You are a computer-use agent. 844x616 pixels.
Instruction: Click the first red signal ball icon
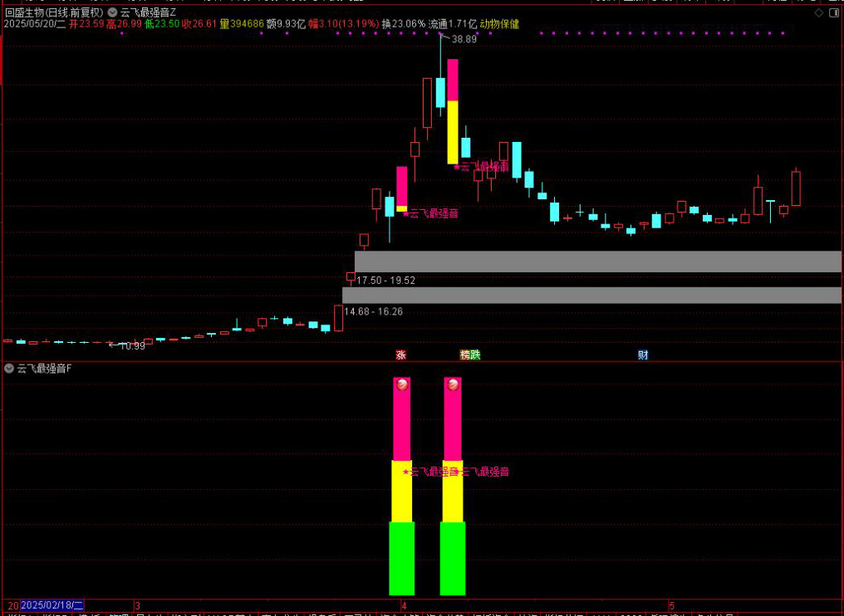(x=402, y=384)
